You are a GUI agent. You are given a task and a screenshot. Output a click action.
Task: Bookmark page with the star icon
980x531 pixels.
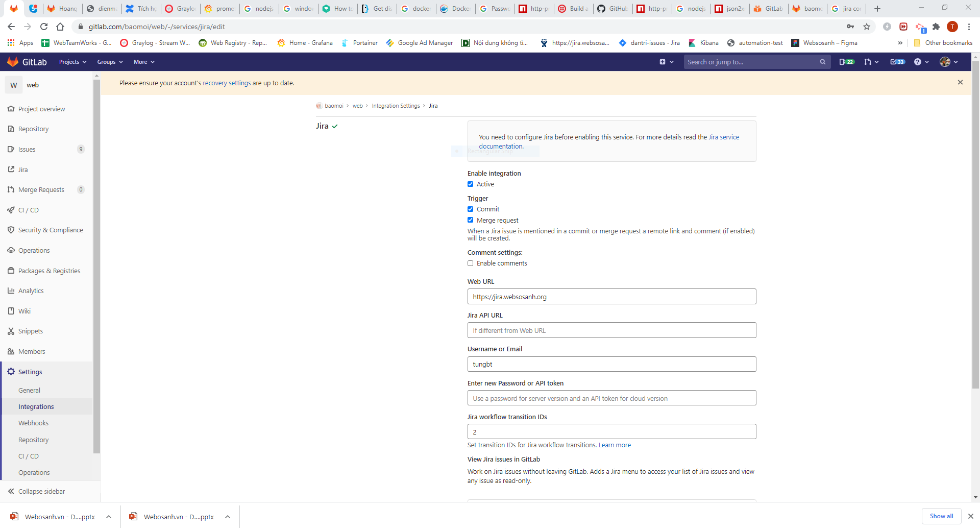(867, 27)
